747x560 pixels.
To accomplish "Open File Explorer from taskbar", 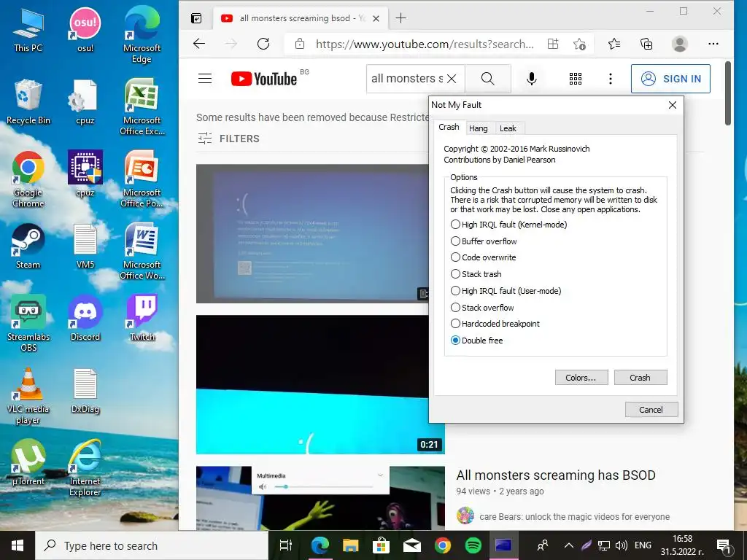I will (x=350, y=545).
